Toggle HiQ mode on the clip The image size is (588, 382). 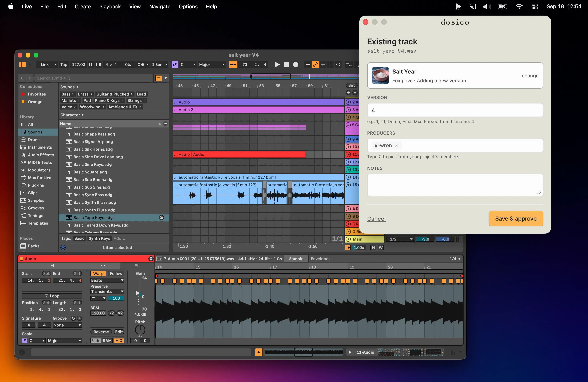(x=119, y=341)
